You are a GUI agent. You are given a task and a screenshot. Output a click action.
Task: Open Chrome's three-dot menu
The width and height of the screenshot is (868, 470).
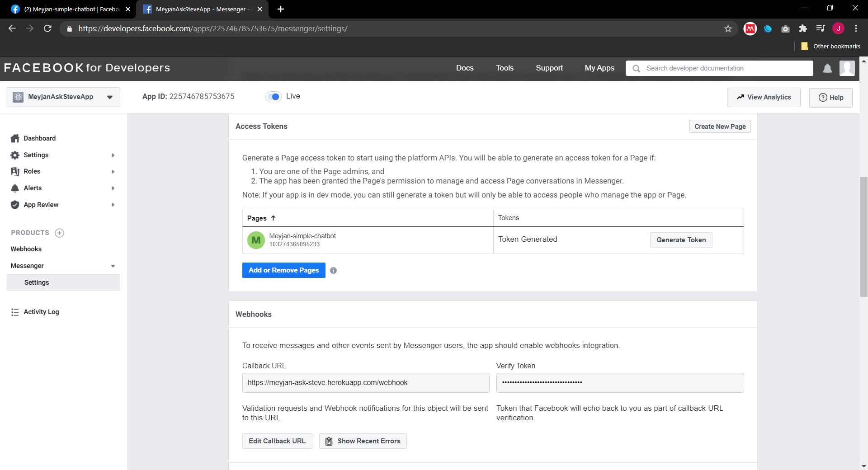point(856,28)
